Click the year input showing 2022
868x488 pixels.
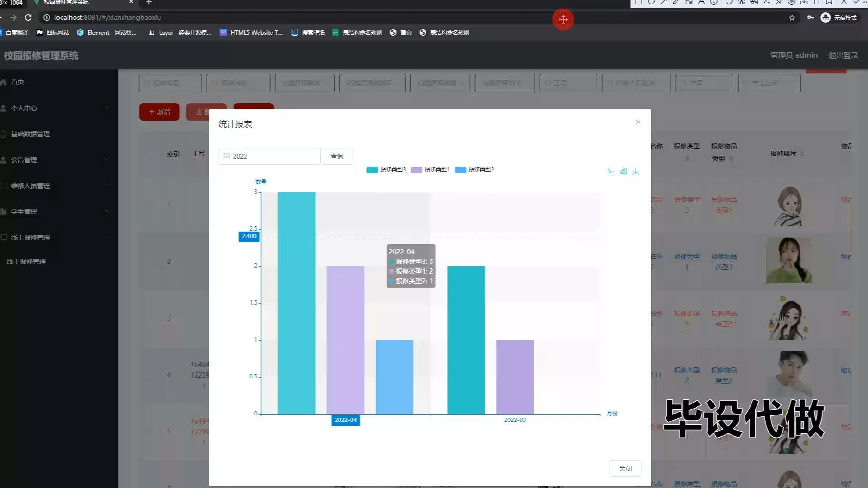click(x=270, y=156)
